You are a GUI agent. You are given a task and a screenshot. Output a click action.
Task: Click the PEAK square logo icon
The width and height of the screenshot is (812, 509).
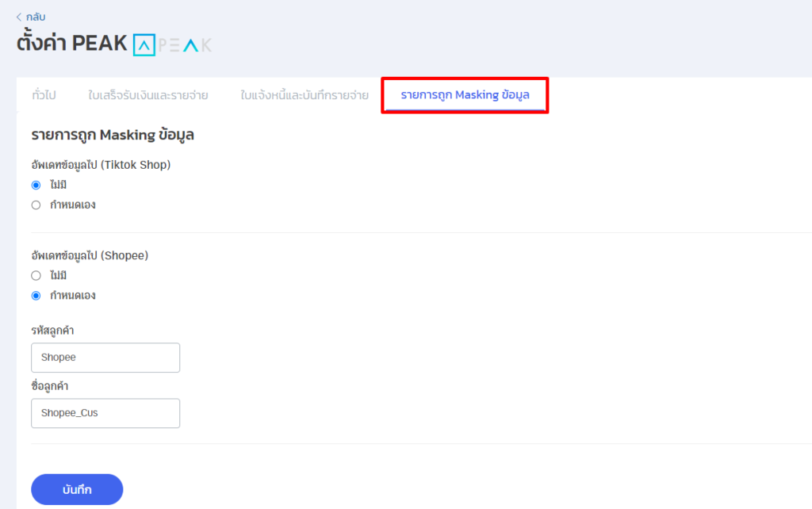tap(144, 44)
